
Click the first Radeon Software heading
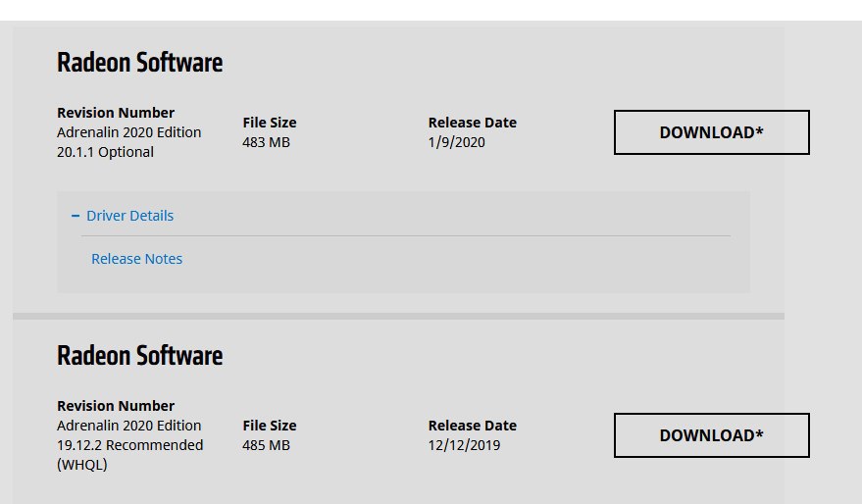(139, 62)
